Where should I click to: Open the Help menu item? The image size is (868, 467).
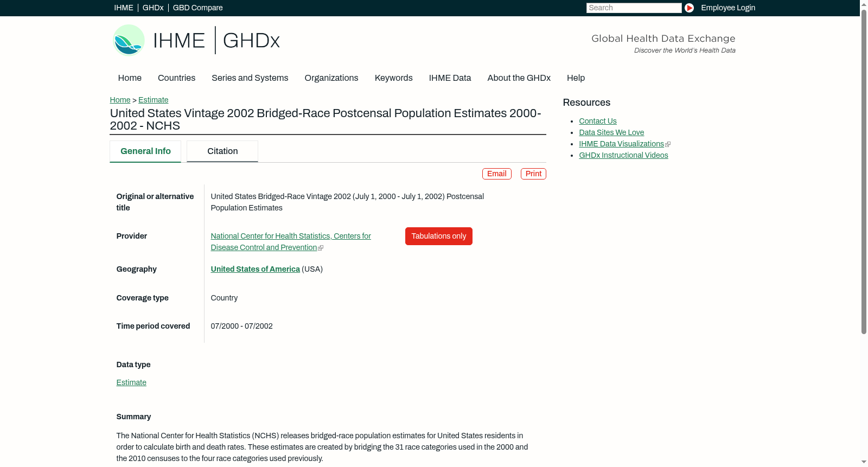click(576, 78)
